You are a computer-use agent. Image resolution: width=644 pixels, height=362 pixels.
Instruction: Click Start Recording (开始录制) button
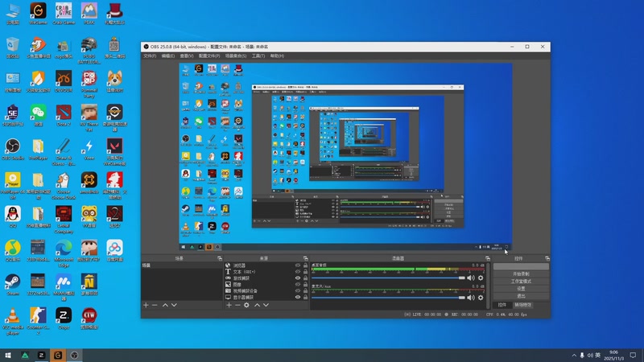coord(521,274)
